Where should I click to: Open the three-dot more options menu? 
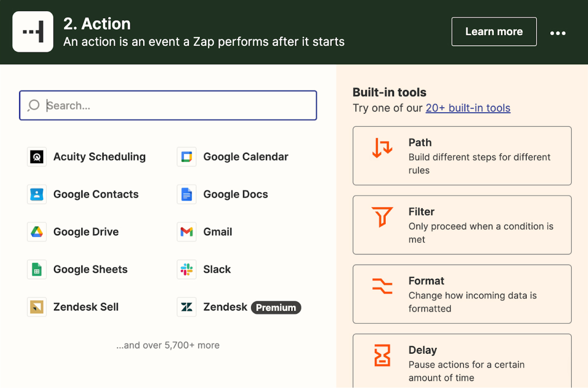[x=558, y=33]
